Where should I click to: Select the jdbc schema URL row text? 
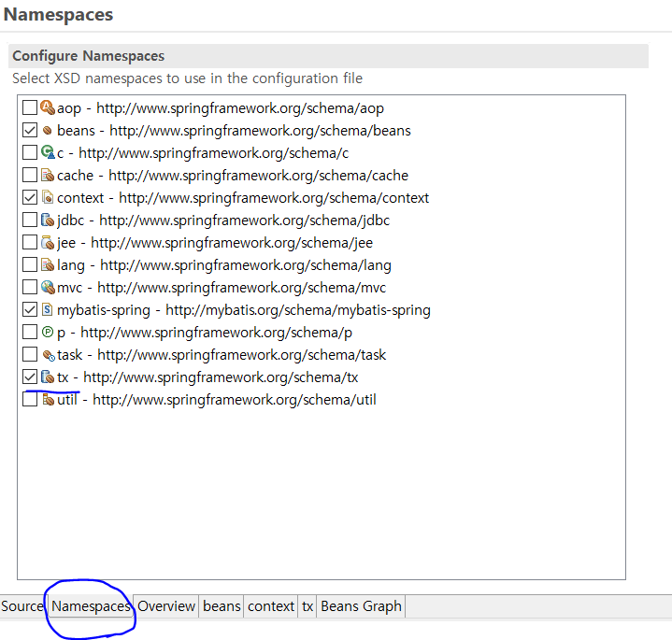[x=222, y=220]
